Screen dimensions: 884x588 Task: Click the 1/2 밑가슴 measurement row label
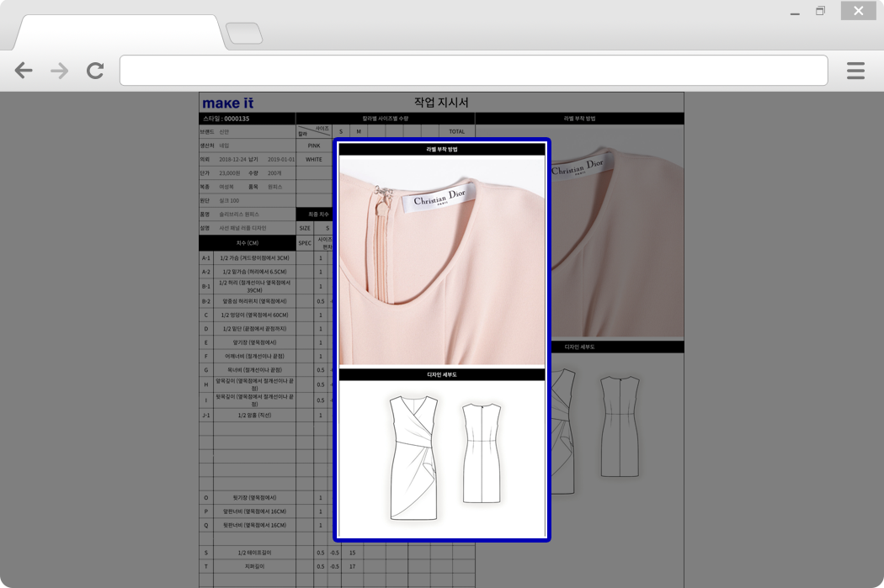coord(254,272)
